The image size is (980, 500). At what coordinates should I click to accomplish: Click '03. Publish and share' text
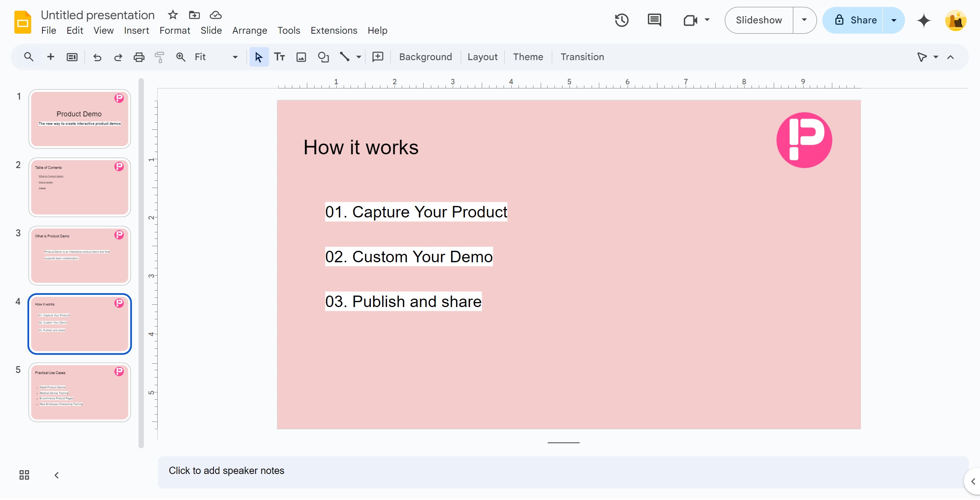point(403,301)
